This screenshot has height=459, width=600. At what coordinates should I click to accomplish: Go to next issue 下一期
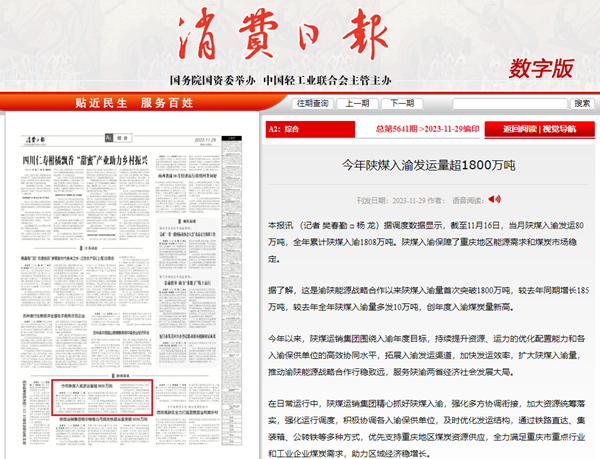(x=402, y=103)
